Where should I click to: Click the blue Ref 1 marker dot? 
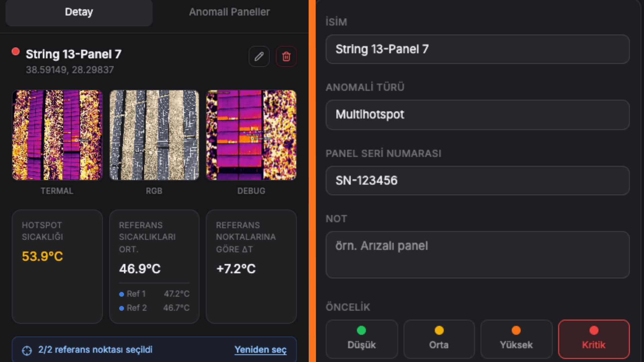point(121,294)
